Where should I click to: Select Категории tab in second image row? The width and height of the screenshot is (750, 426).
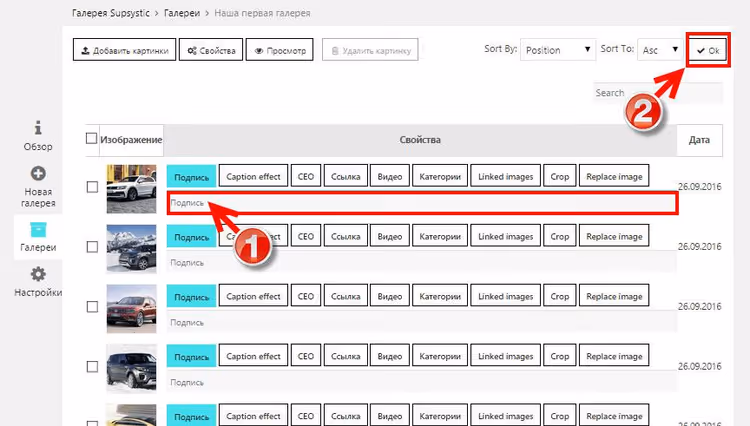(440, 236)
